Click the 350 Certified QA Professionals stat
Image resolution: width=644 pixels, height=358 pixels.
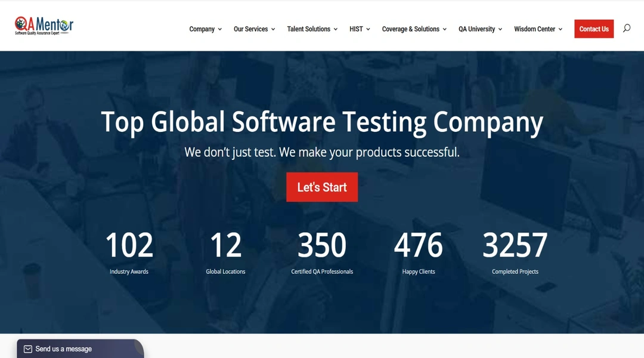coord(322,251)
